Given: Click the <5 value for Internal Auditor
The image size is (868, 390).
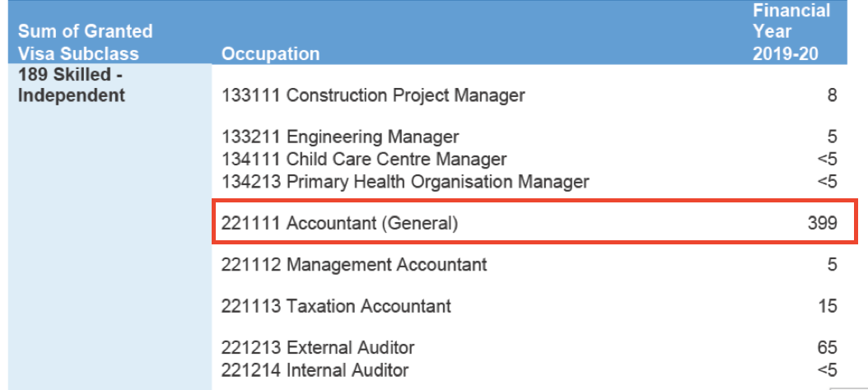Looking at the screenshot, I should [827, 370].
